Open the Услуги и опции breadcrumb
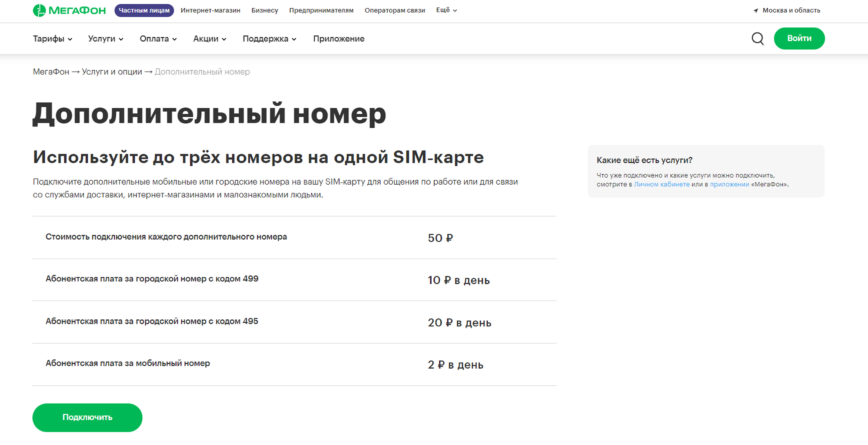This screenshot has width=868, height=445. point(112,72)
